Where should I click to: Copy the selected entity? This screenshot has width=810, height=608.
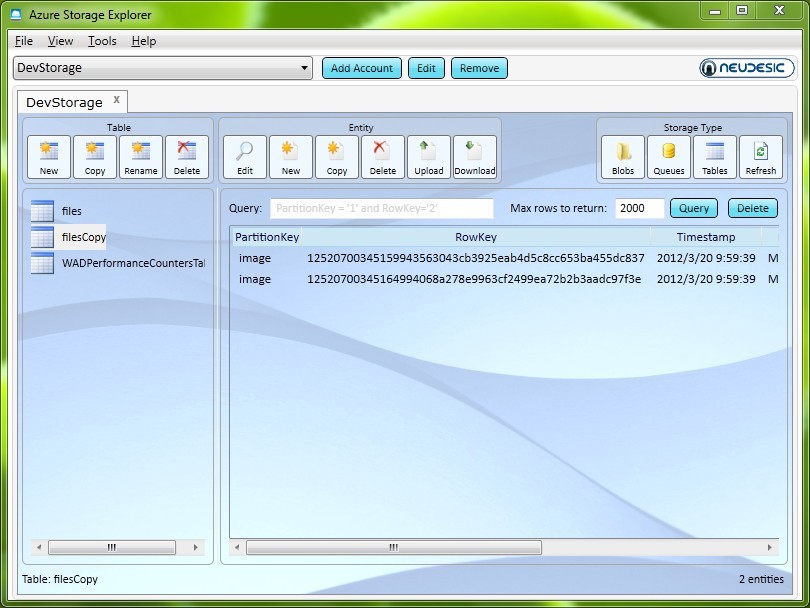337,157
